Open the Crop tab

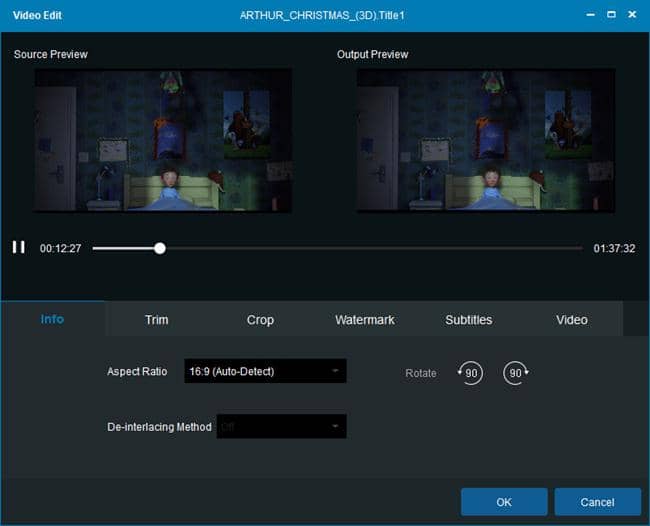coord(260,320)
